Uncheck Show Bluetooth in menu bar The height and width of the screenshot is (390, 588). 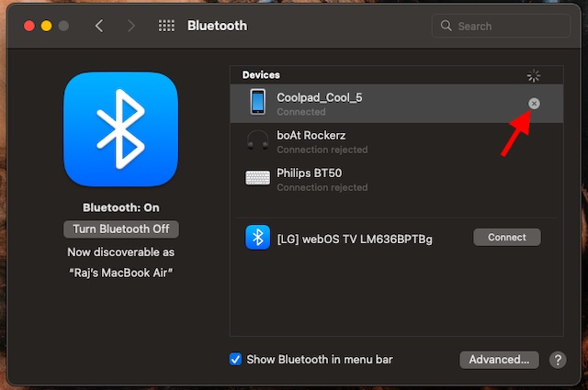(235, 359)
